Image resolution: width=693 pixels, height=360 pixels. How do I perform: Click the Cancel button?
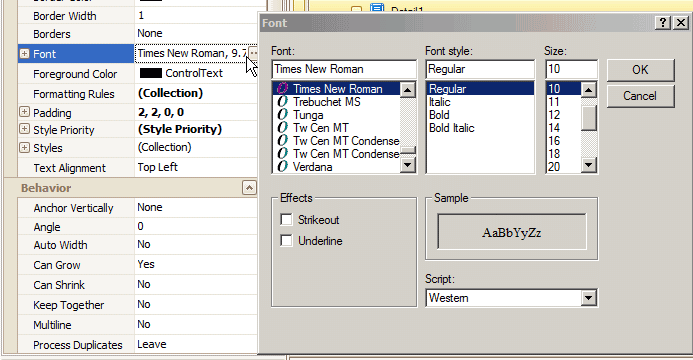point(640,96)
